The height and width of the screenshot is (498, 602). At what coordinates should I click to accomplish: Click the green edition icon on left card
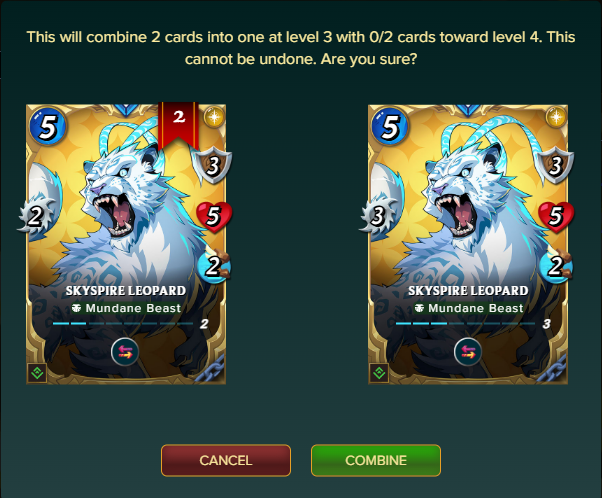point(37,372)
